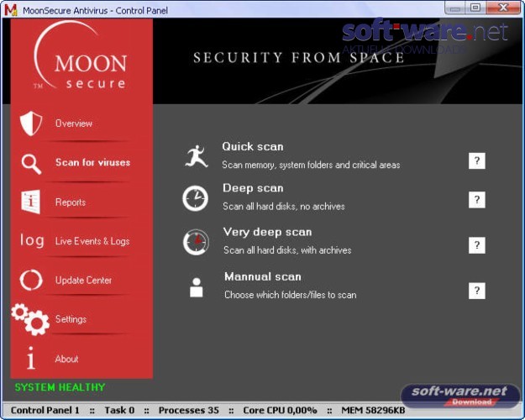Click 'Choose which folders/files to scan' text
The image size is (525, 420).
(x=291, y=295)
